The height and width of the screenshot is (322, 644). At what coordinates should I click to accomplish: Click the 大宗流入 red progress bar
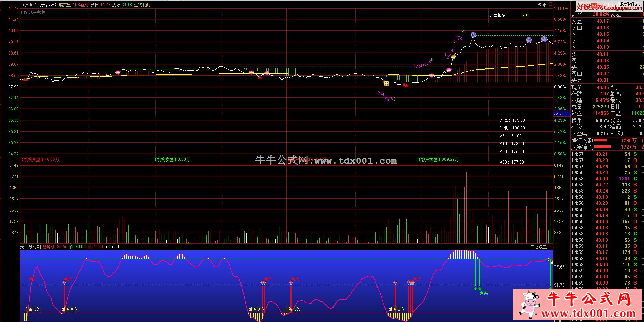603,147
